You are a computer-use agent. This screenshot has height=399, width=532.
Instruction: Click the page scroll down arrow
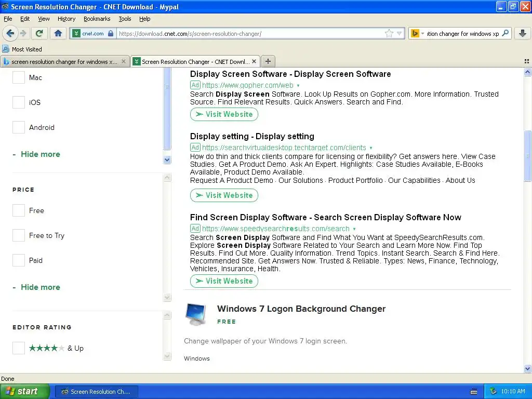528,368
